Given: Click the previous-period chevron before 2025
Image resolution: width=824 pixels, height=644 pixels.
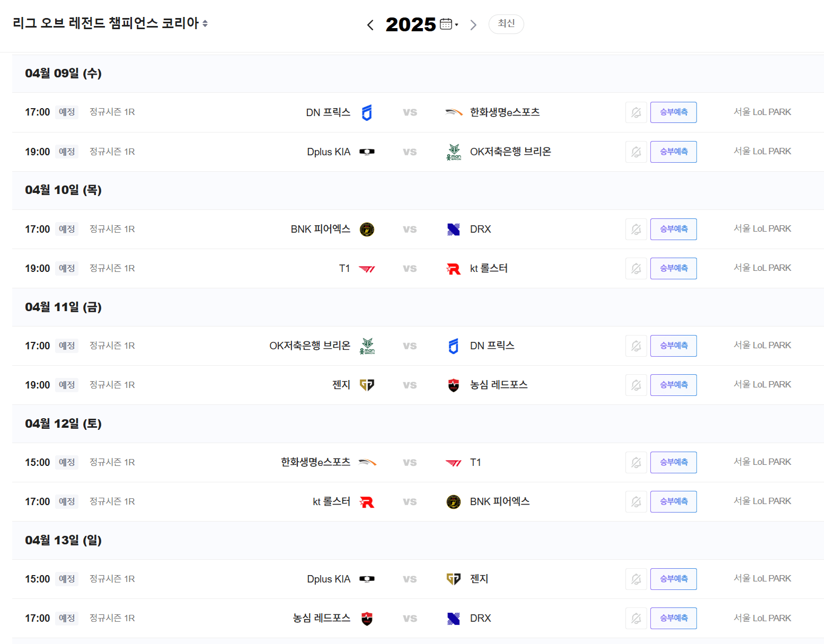Looking at the screenshot, I should (370, 24).
